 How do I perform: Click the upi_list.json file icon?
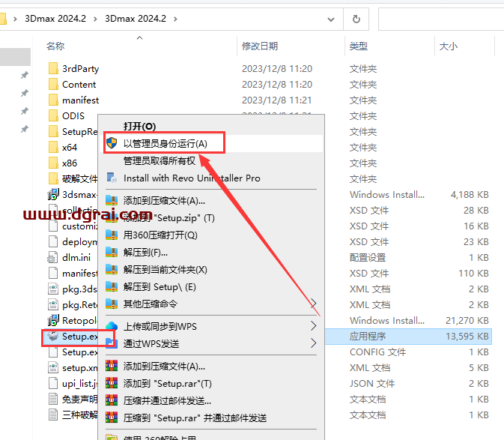(52, 383)
